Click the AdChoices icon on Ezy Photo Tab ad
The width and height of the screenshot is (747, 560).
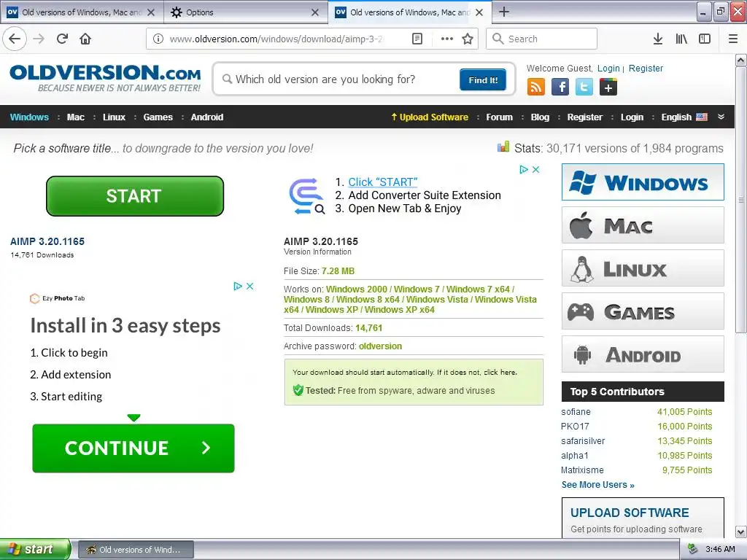(x=238, y=286)
